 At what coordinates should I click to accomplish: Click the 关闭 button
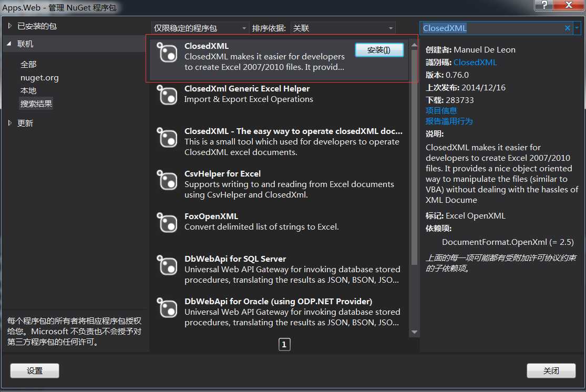click(551, 370)
